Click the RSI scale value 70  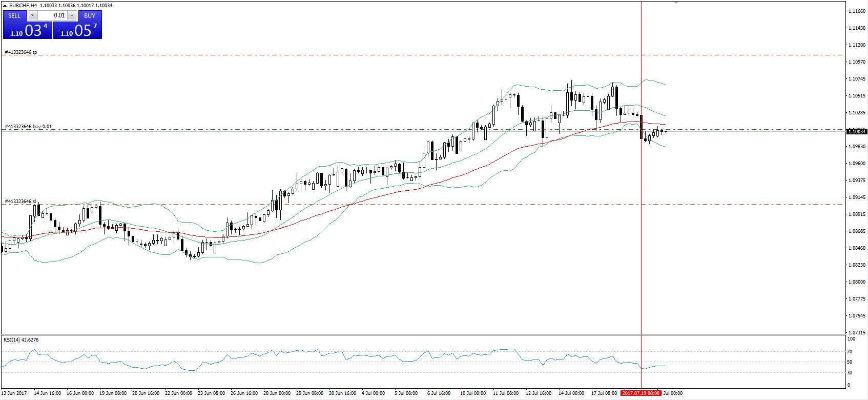tap(850, 352)
